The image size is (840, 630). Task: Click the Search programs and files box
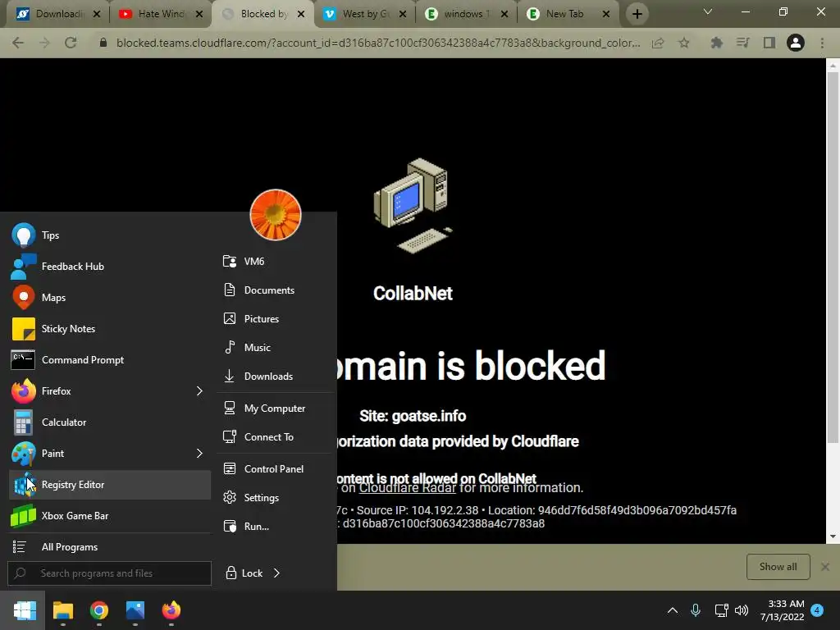pos(109,573)
